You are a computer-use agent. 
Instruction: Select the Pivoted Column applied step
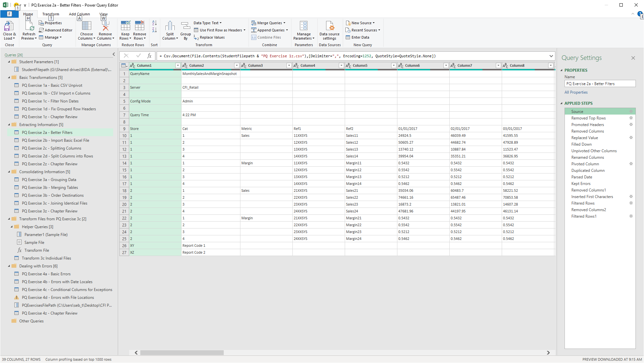tap(585, 164)
